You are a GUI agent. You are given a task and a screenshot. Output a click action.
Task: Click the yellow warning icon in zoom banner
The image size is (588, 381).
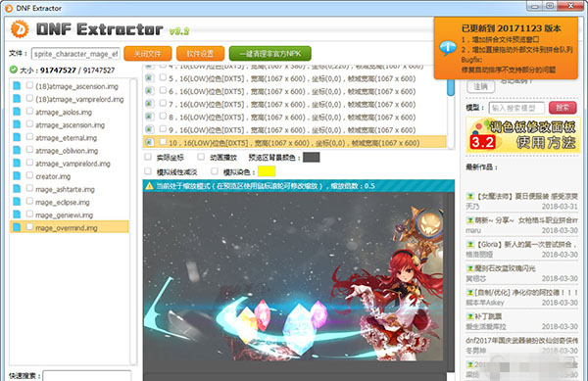pyautogui.click(x=149, y=186)
